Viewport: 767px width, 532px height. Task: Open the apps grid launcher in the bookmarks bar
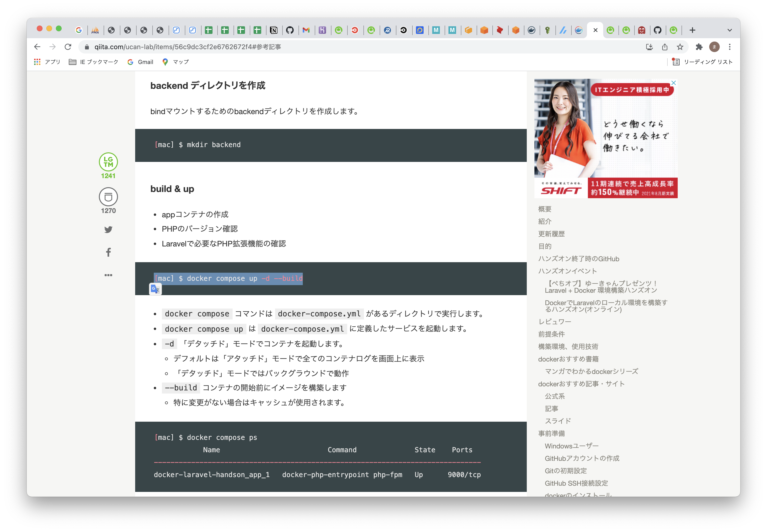37,62
